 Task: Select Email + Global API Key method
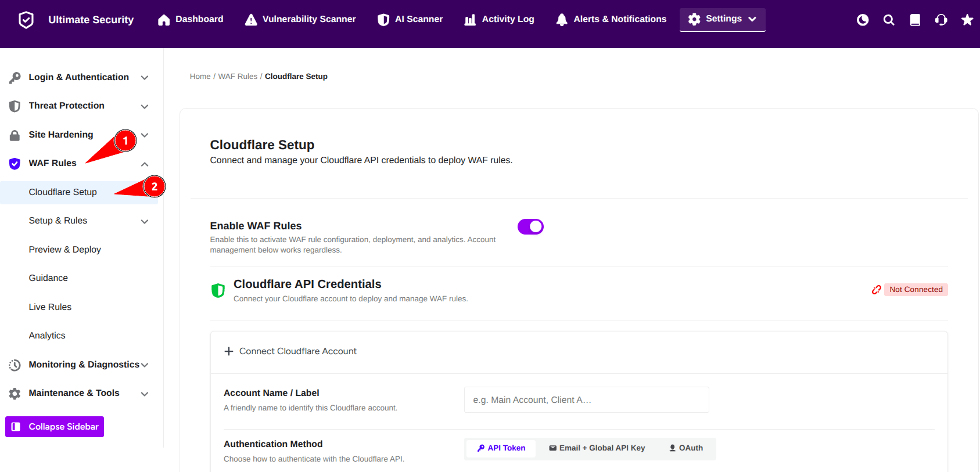597,448
